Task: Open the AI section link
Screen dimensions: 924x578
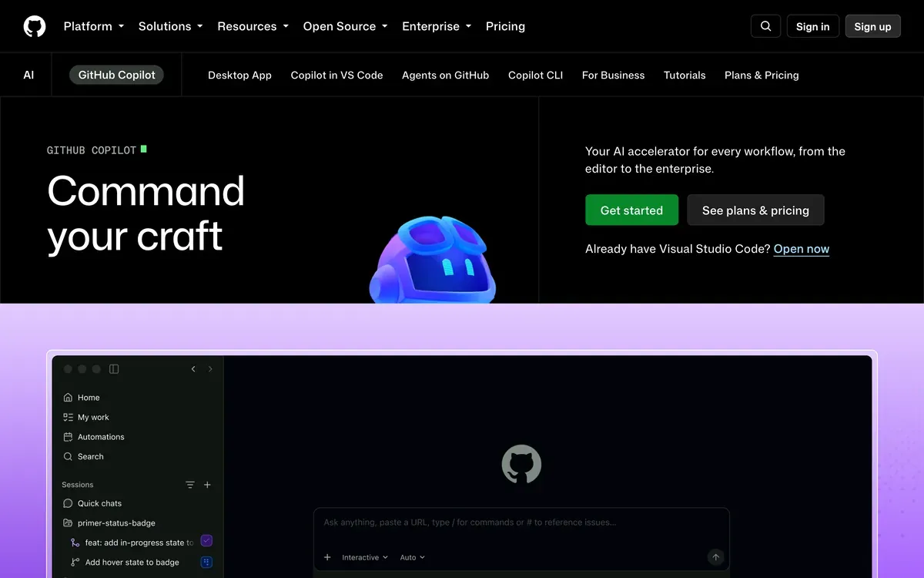Action: (x=28, y=75)
